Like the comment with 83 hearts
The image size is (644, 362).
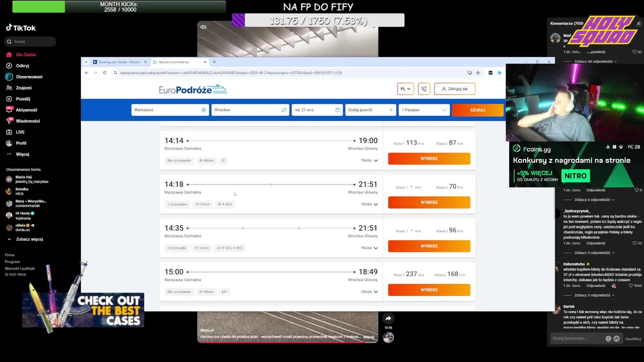tap(634, 52)
